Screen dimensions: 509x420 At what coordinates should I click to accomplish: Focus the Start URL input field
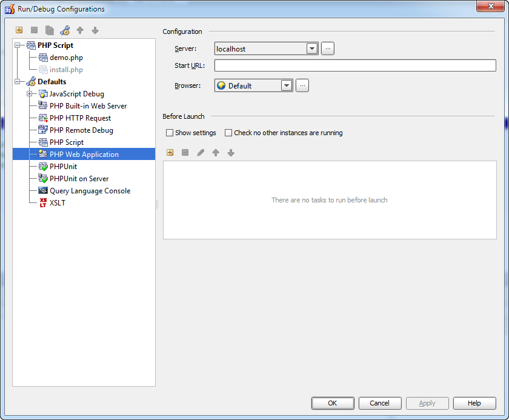[x=355, y=65]
